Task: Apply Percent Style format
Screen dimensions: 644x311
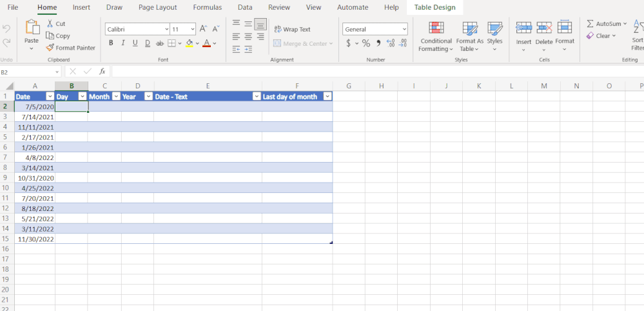Action: (366, 43)
